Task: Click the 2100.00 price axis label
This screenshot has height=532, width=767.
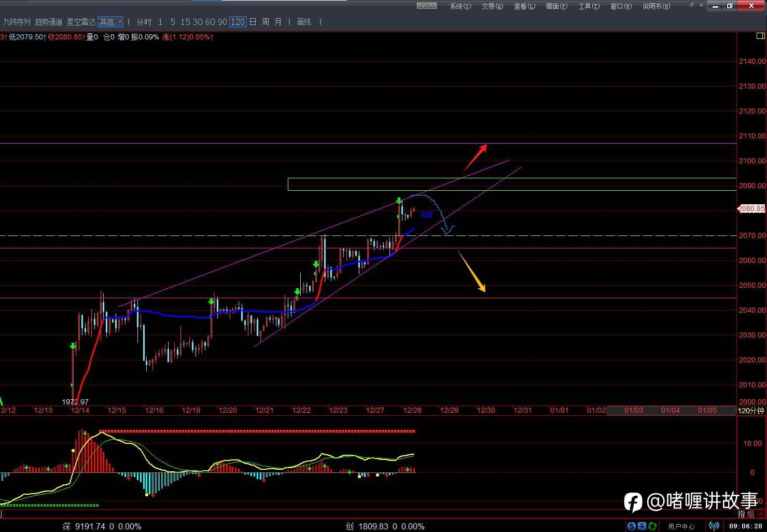Action: point(752,161)
